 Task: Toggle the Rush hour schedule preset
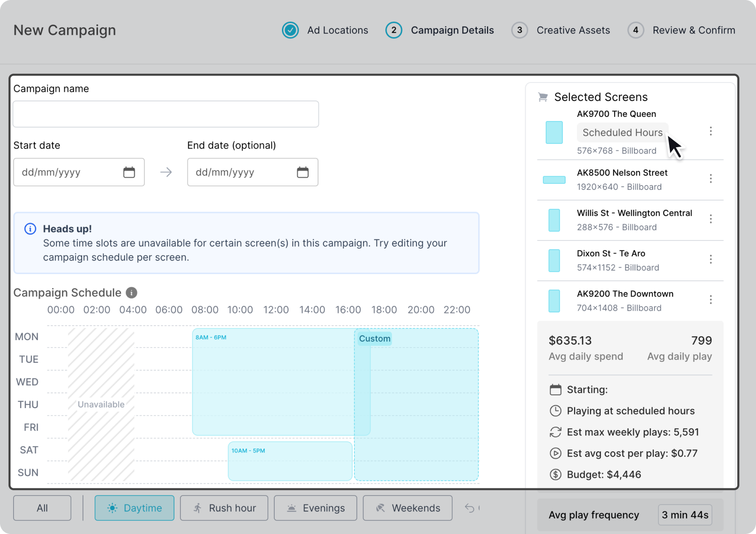224,508
